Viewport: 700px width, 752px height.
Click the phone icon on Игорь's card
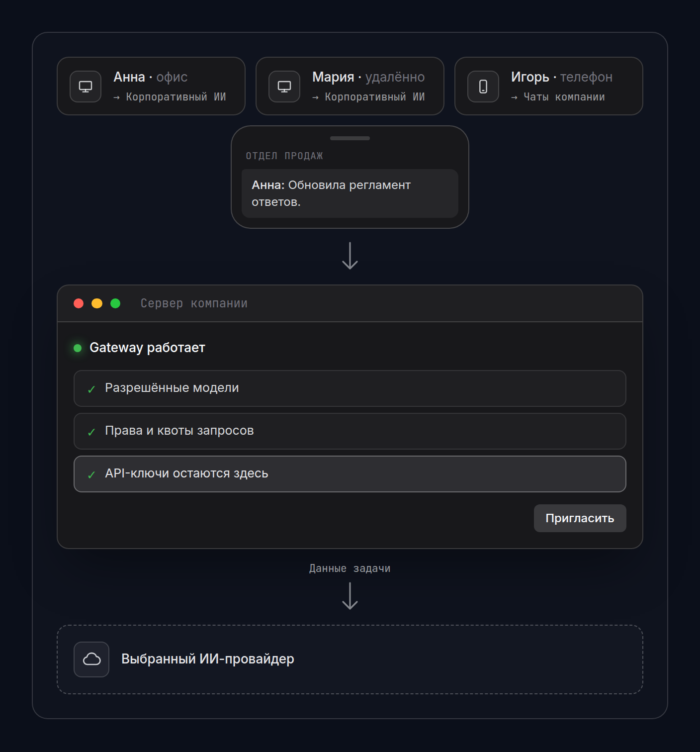coord(483,87)
